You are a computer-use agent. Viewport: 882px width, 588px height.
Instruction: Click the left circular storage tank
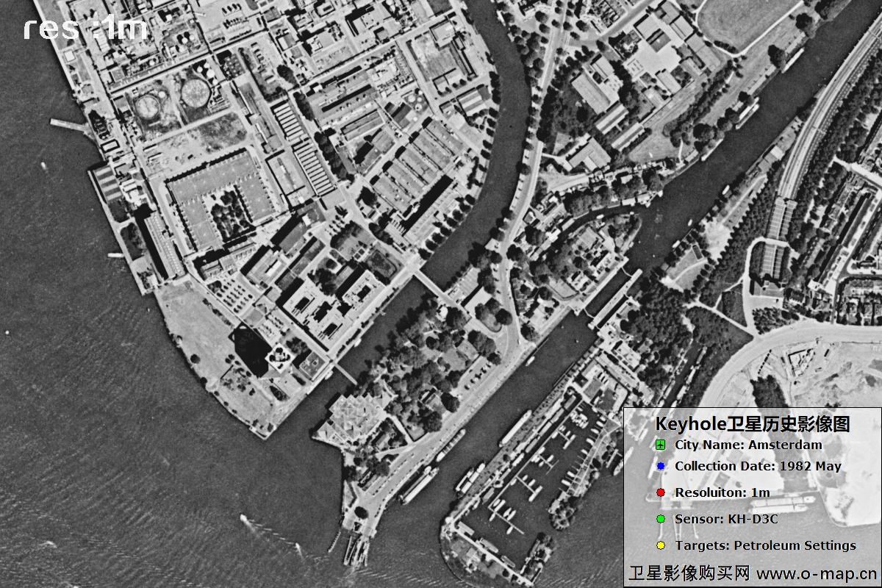(148, 107)
